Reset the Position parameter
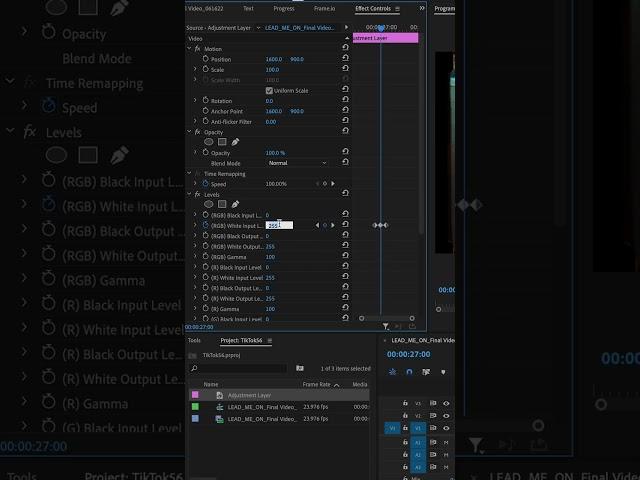Viewport: 640px width, 480px height. tap(345, 58)
